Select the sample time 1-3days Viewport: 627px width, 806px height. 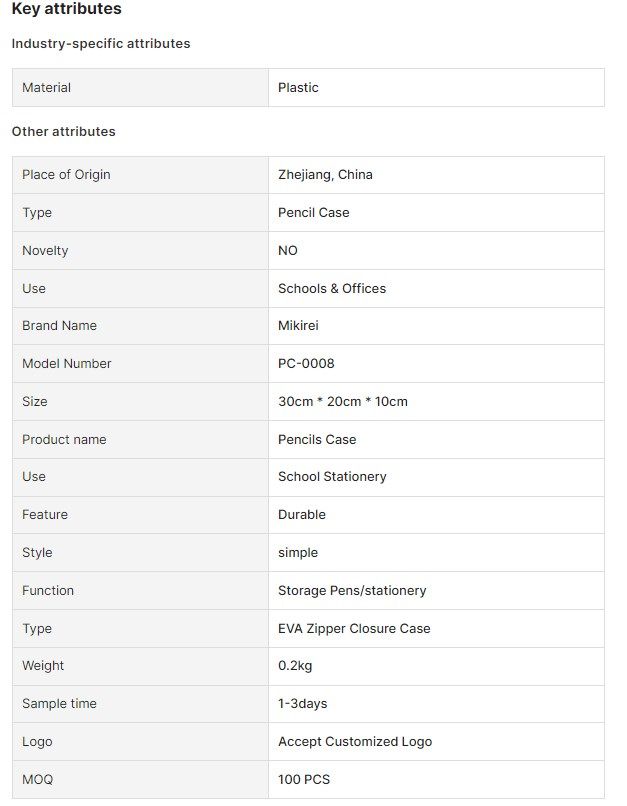pos(303,704)
